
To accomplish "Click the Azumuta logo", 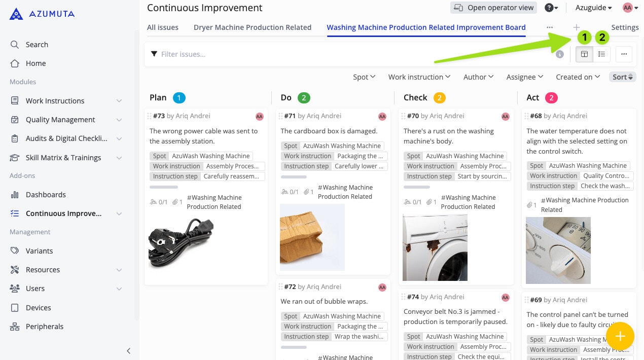I will click(42, 14).
